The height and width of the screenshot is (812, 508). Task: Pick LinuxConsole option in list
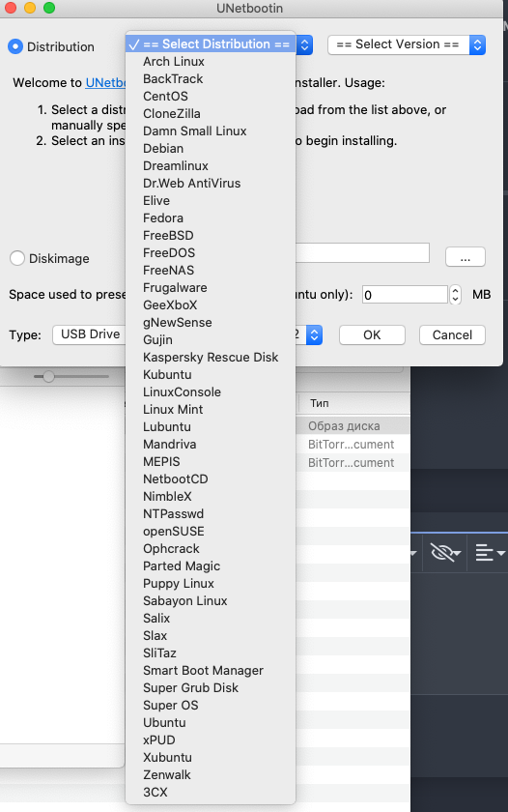211,392
